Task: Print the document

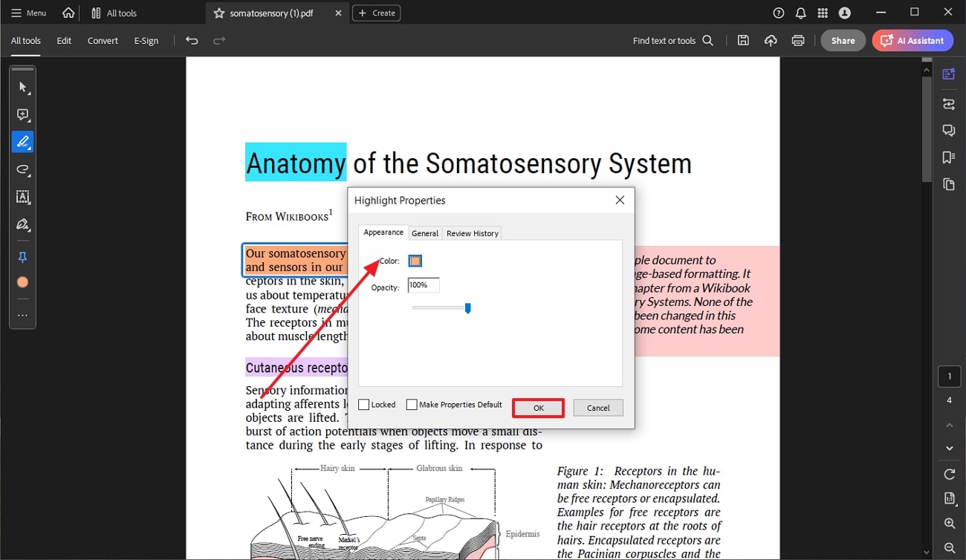Action: point(798,41)
